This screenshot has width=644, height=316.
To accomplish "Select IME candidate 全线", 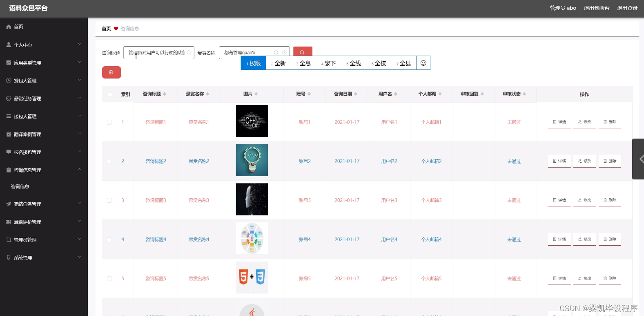I will pos(354,63).
